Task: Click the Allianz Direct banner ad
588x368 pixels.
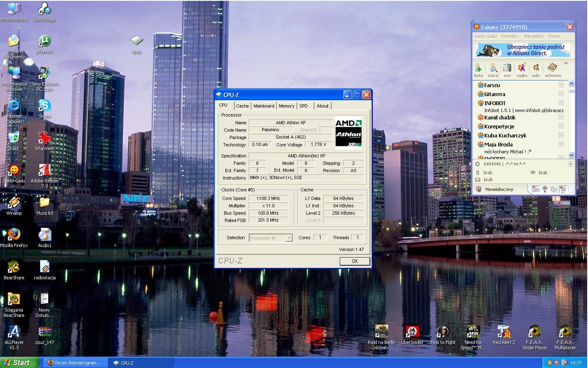Action: (x=523, y=50)
